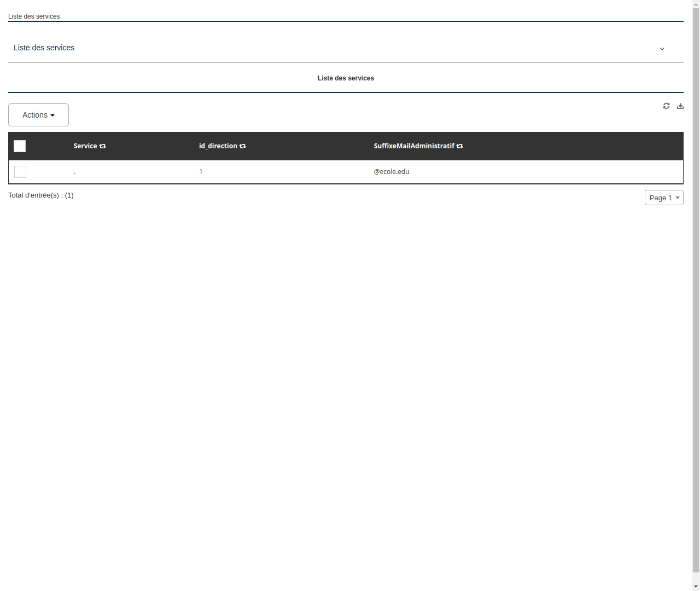The height and width of the screenshot is (591, 700).
Task: Open the Page 1 pagination dropdown
Action: pyautogui.click(x=663, y=198)
